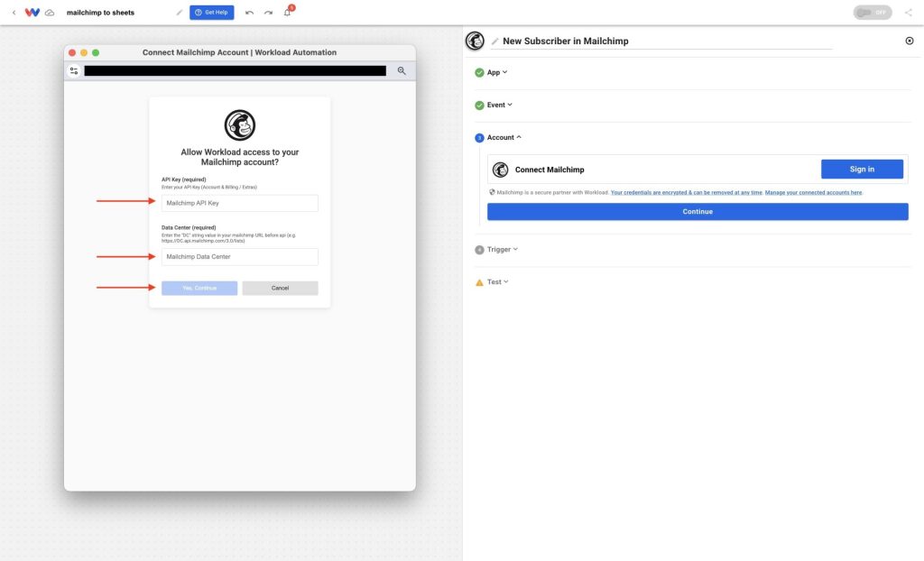Toggle the workflow OFF switch on
Image resolution: width=924 pixels, height=561 pixels.
(873, 13)
